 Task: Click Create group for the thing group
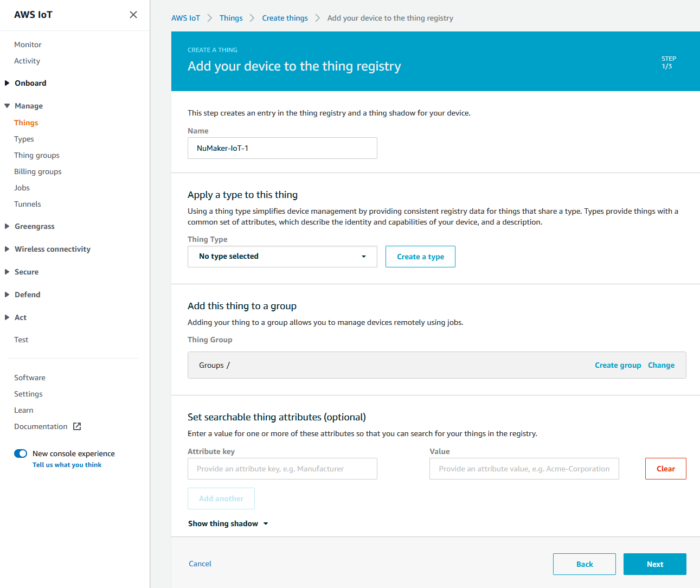point(618,365)
